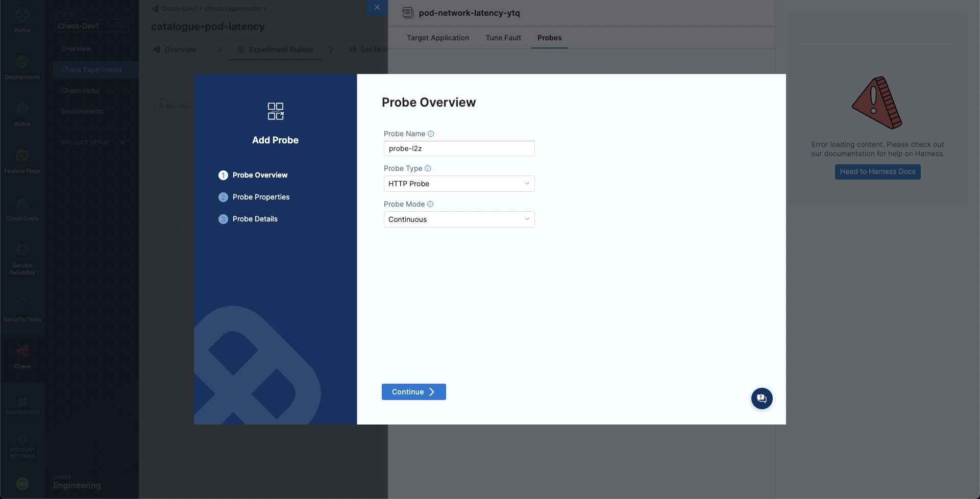This screenshot has width=980, height=499.
Task: Select the Probes tab
Action: (549, 38)
